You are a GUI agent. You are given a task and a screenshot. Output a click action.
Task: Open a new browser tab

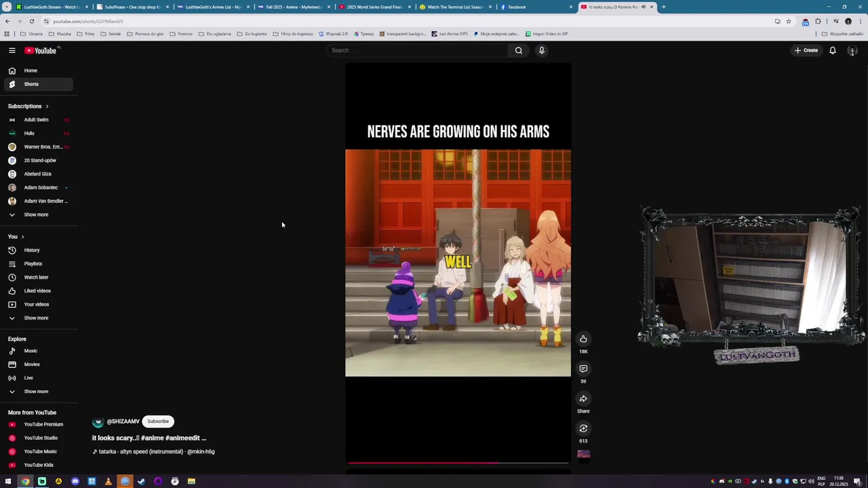[x=663, y=7]
